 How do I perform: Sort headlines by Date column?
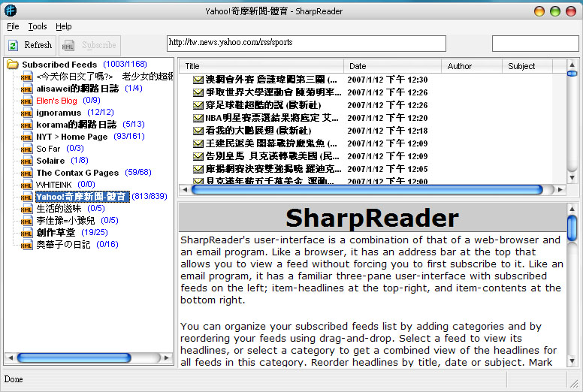click(x=393, y=66)
